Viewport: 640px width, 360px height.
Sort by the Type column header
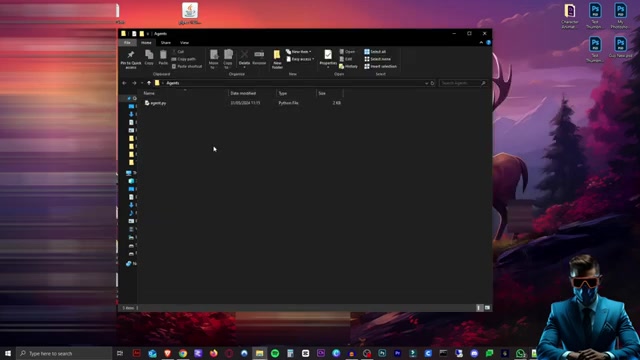click(282, 93)
